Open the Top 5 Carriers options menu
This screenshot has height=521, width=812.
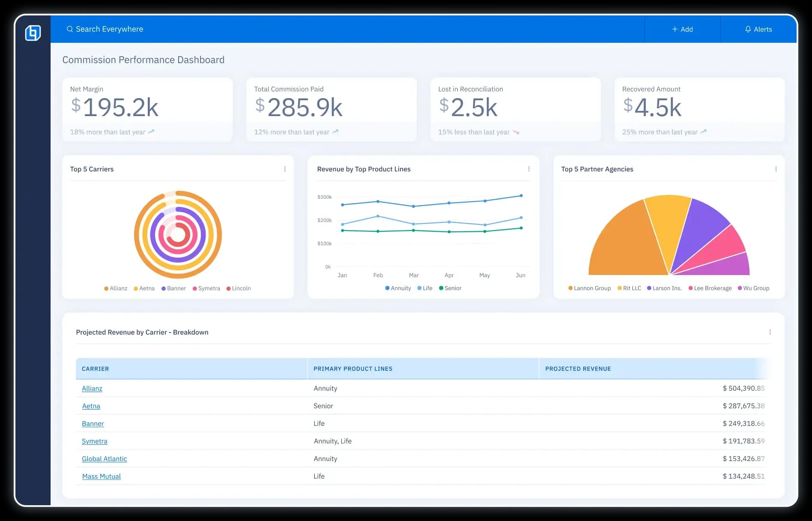coord(285,169)
